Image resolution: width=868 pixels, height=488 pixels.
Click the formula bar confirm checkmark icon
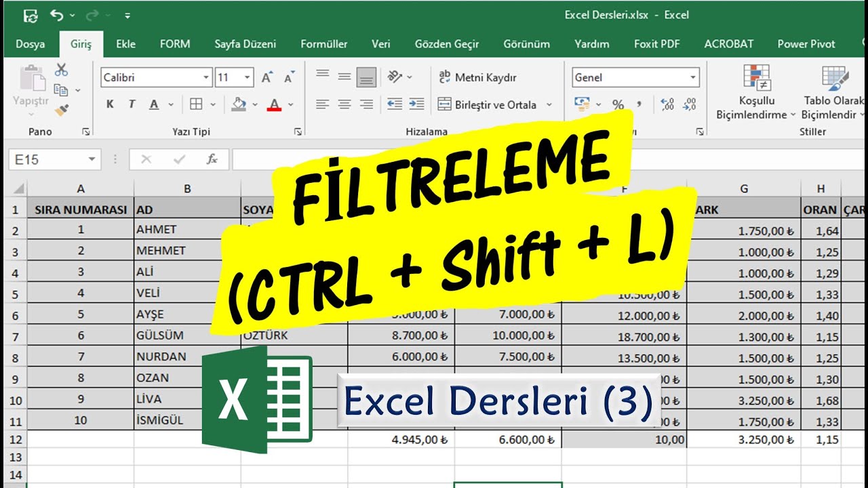click(179, 160)
